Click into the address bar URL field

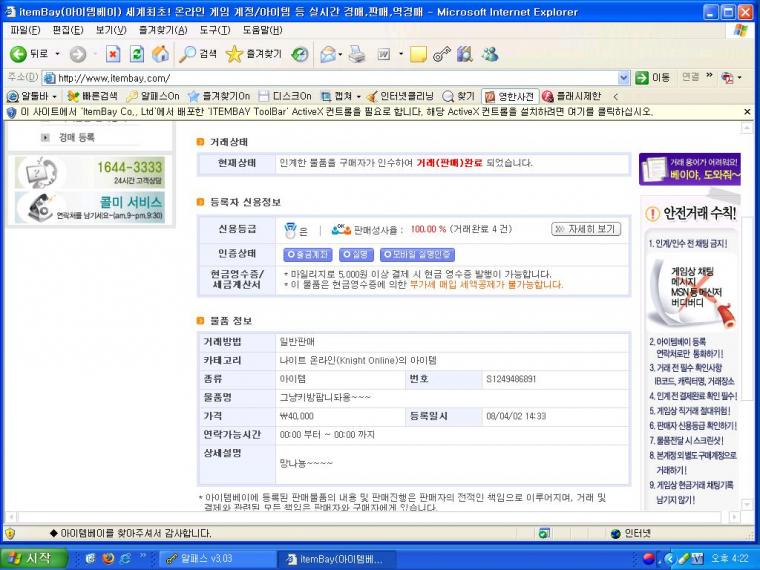pos(330,78)
